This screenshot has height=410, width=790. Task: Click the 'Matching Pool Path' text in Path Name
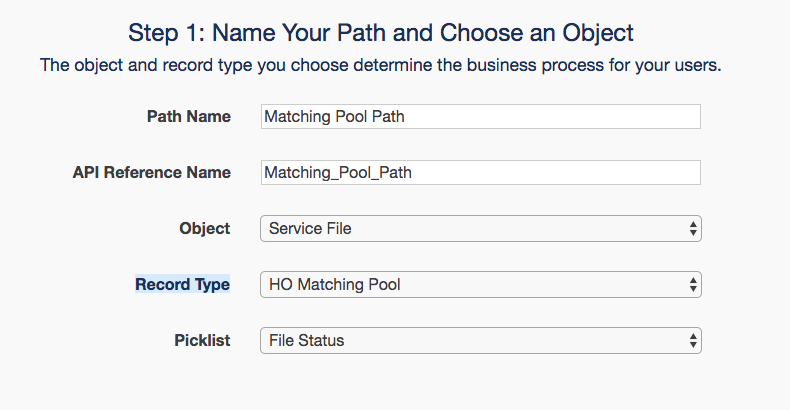coord(334,117)
